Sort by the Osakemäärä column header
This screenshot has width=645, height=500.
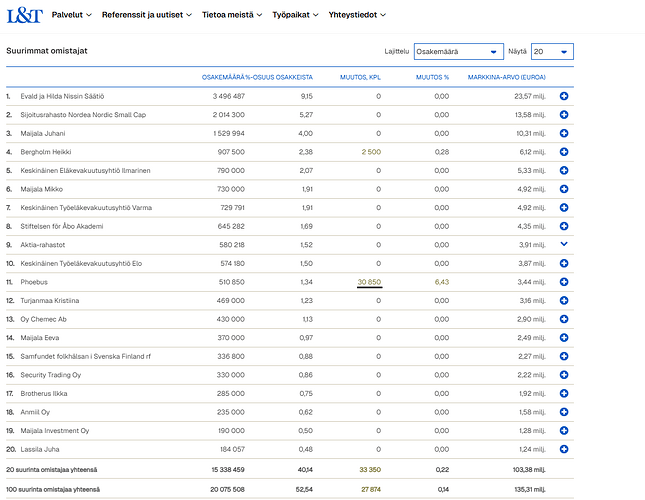[223, 77]
